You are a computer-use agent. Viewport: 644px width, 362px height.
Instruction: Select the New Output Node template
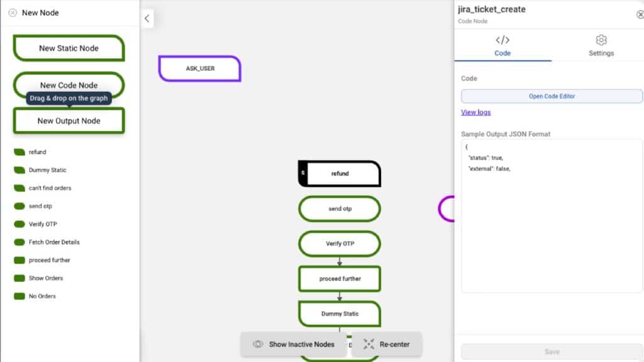coord(69,120)
